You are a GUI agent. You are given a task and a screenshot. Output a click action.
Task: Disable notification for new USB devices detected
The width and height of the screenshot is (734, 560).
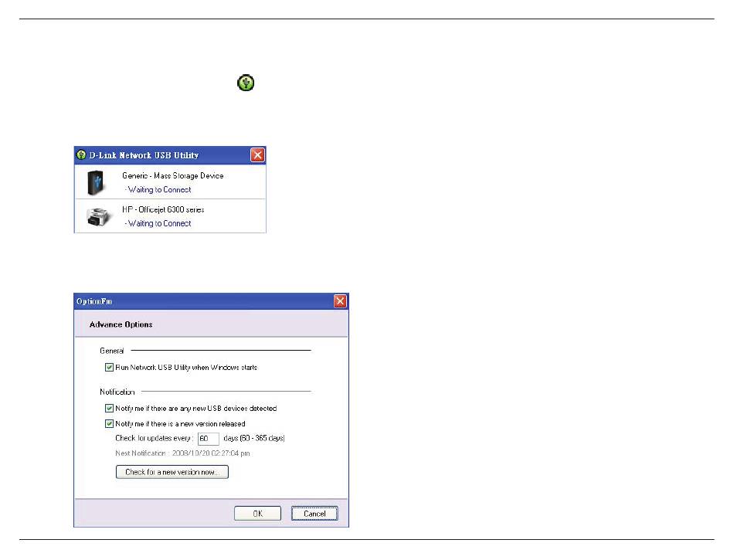(x=109, y=408)
